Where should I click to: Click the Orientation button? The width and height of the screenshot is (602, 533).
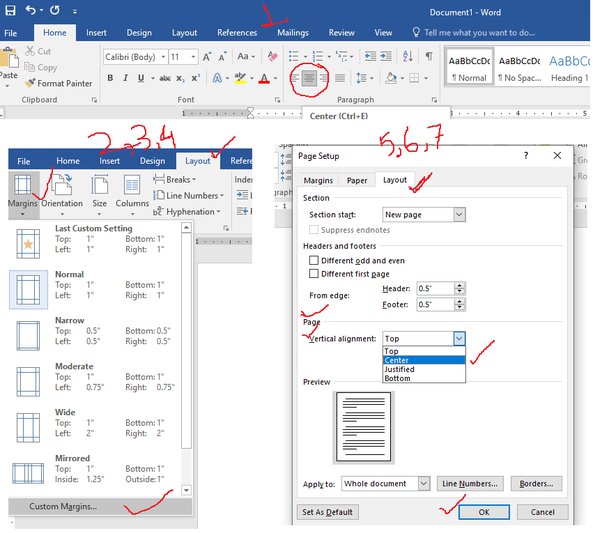62,193
